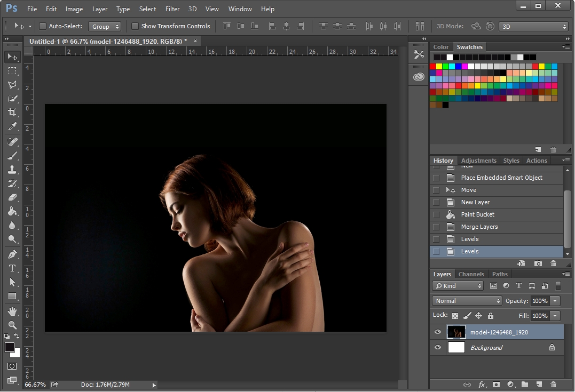Click the foreground color swatch

(x=10, y=347)
